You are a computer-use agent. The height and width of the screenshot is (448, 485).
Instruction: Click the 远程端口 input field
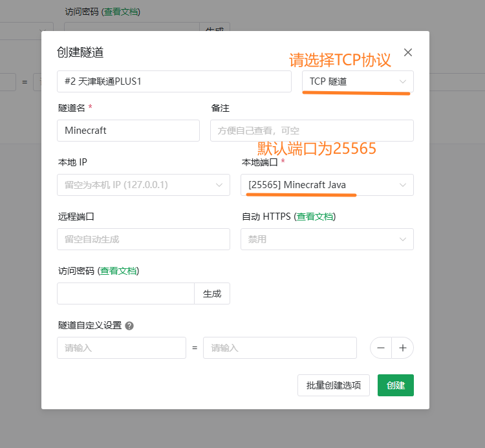(144, 239)
